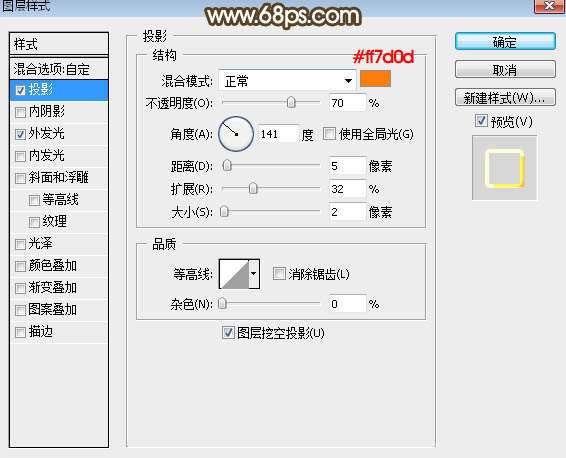Uncheck 图层挖空投影(U) option
Screen dimensions: 566x458
click(x=228, y=332)
